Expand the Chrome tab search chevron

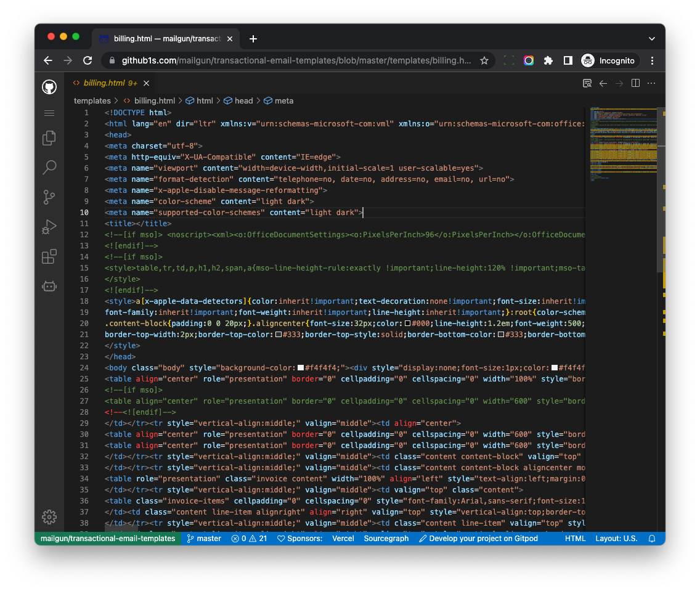[x=652, y=39]
